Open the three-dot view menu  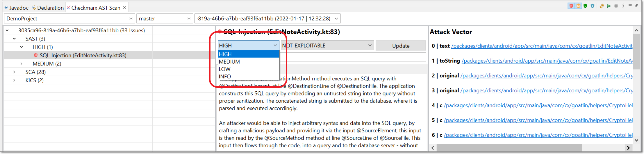623,6
